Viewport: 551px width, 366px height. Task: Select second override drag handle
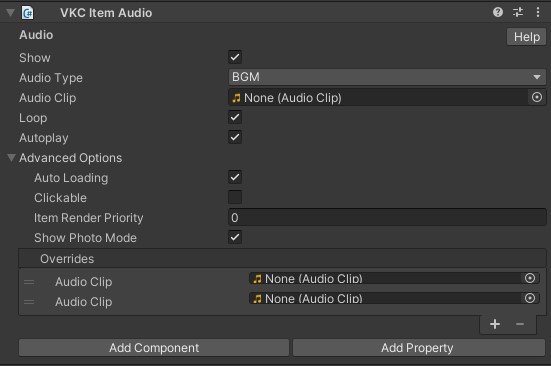coord(29,302)
